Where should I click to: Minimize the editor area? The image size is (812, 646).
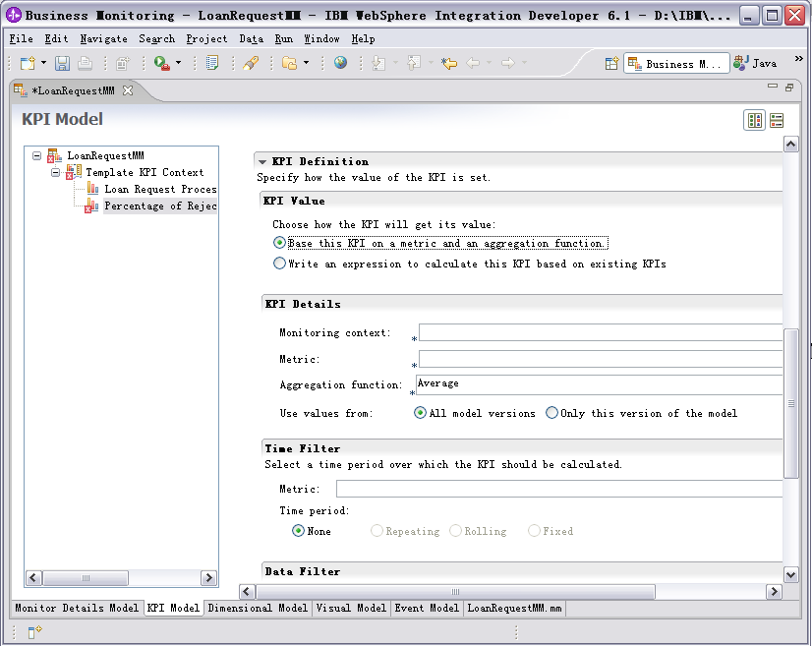pyautogui.click(x=773, y=87)
